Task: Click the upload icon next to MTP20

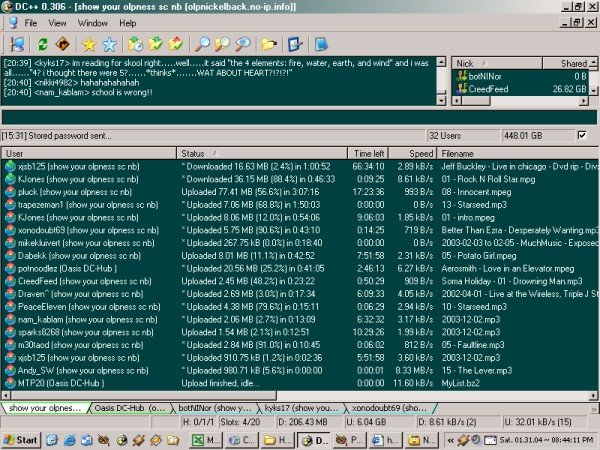Action: tap(10, 383)
